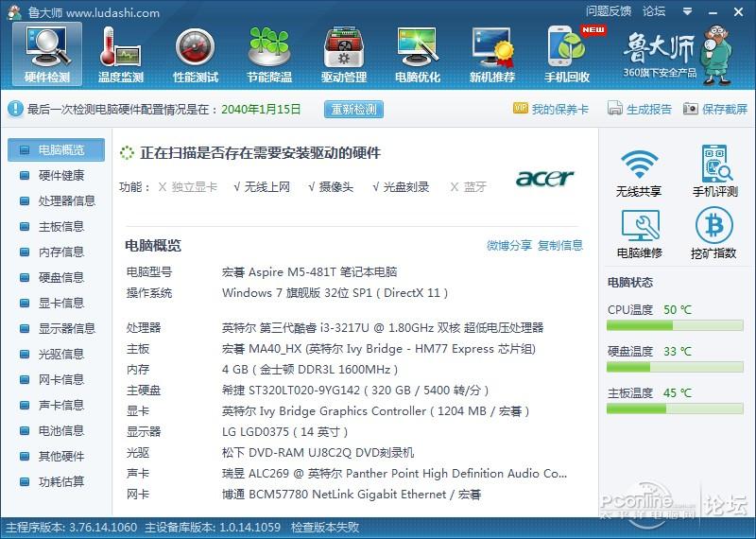The image size is (756, 539).
Task: Click the 光盘刻录 feature indicator
Action: coord(401,187)
